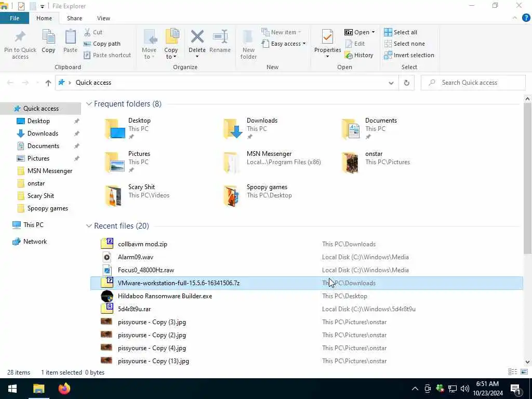Click the Copy ribbon icon
Screen dimensions: 532x399
48,37
